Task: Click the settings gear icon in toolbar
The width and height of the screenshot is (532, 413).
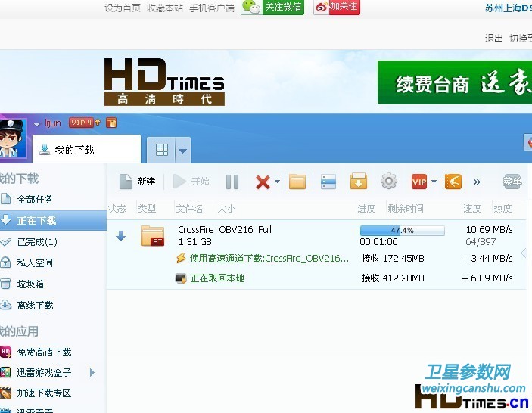Action: (388, 182)
